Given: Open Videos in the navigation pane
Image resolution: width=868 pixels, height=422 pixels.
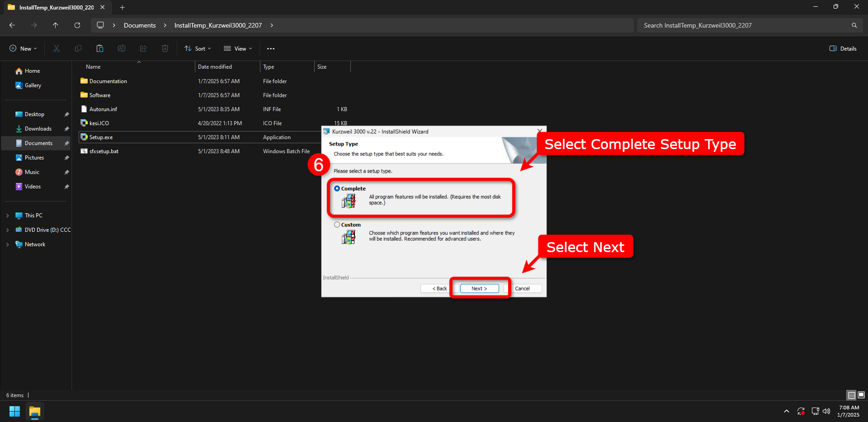Looking at the screenshot, I should pos(33,187).
